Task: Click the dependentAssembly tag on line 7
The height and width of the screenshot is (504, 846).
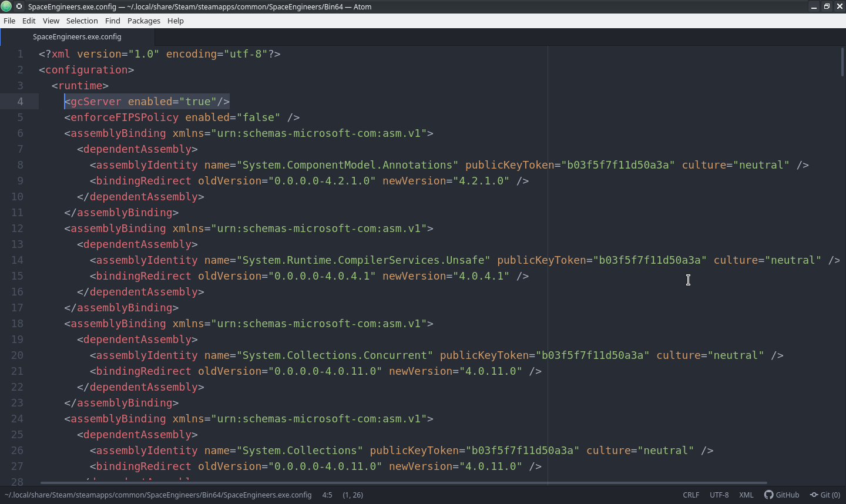Action: coord(137,149)
